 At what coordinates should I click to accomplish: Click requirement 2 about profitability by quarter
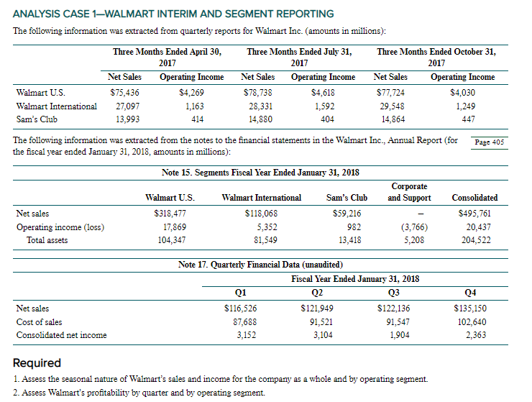click(x=139, y=393)
